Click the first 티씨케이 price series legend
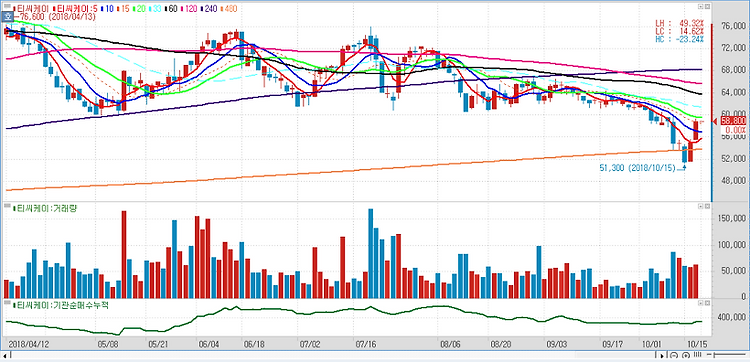Screen dimensions: 750x362 click(x=31, y=9)
